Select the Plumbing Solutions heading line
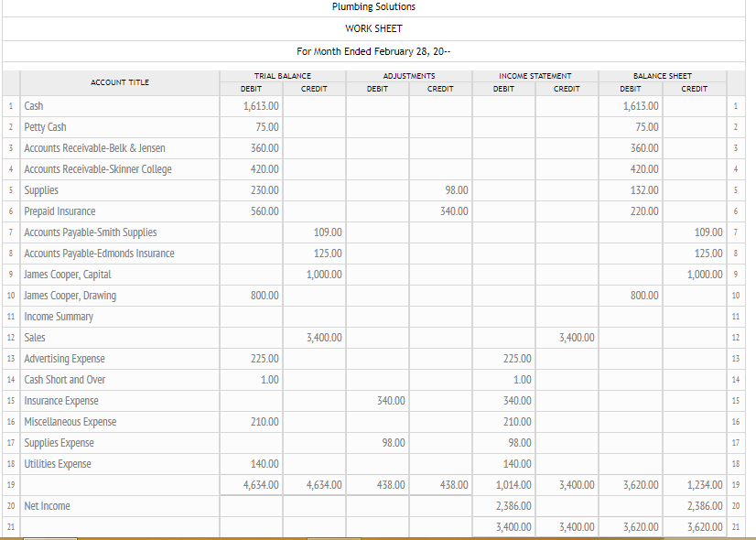 pyautogui.click(x=373, y=6)
